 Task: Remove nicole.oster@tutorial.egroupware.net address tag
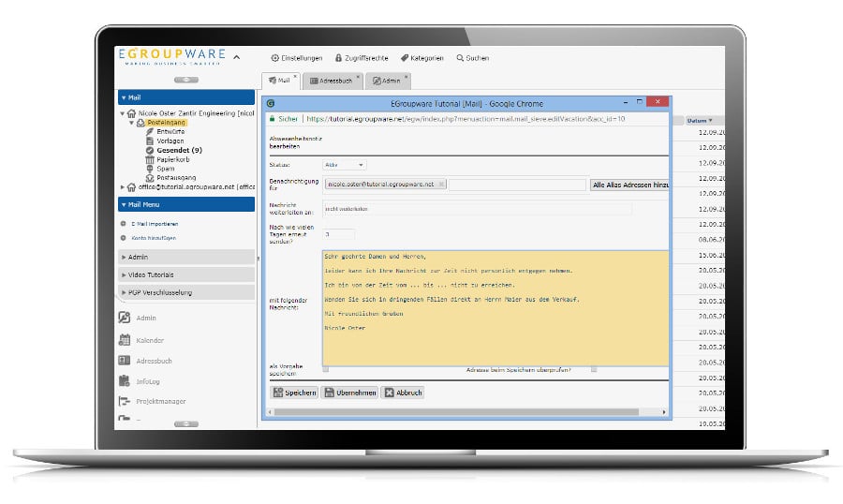tap(441, 185)
